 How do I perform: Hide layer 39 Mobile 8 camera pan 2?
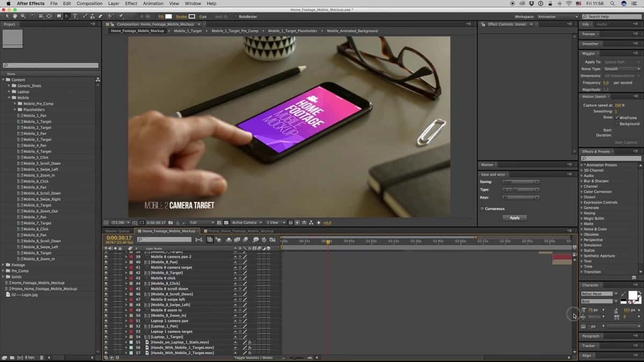coord(106,257)
